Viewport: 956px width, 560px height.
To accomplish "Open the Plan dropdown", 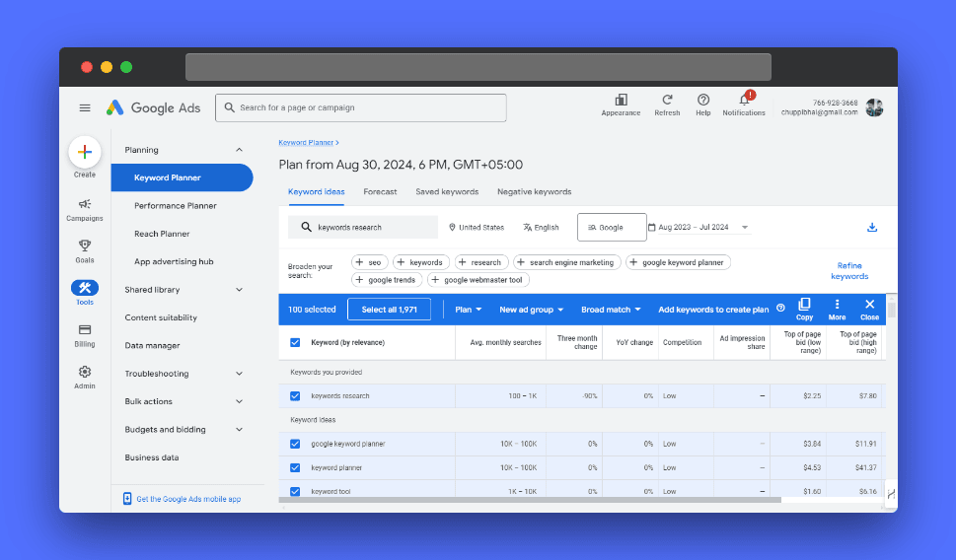I will click(x=469, y=310).
